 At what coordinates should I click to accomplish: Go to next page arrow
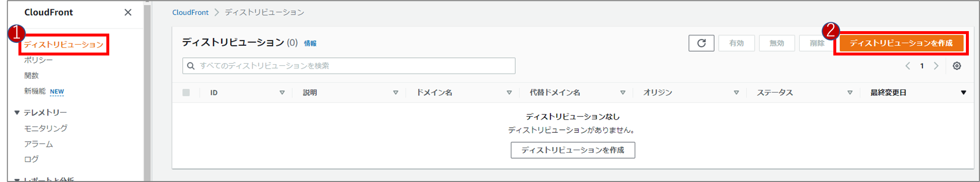point(936,66)
